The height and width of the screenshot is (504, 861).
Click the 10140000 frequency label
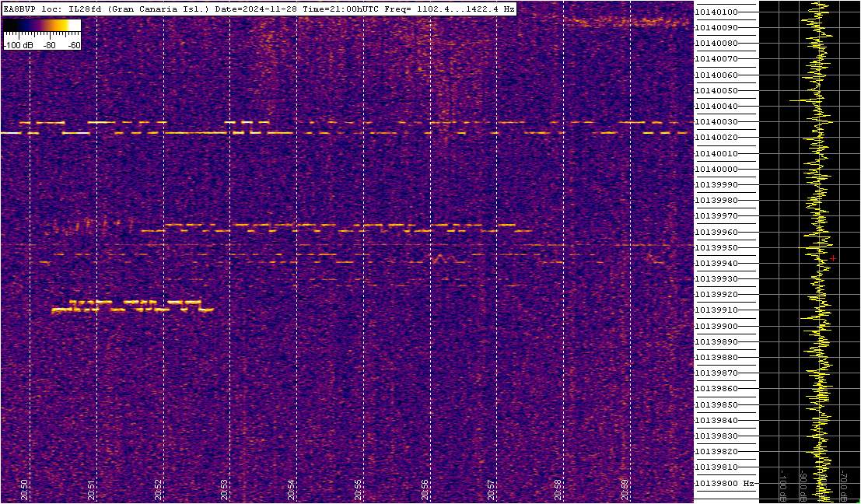pyautogui.click(x=716, y=169)
